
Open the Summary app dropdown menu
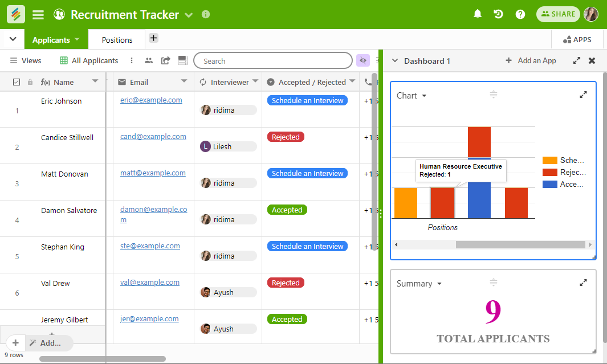point(439,284)
